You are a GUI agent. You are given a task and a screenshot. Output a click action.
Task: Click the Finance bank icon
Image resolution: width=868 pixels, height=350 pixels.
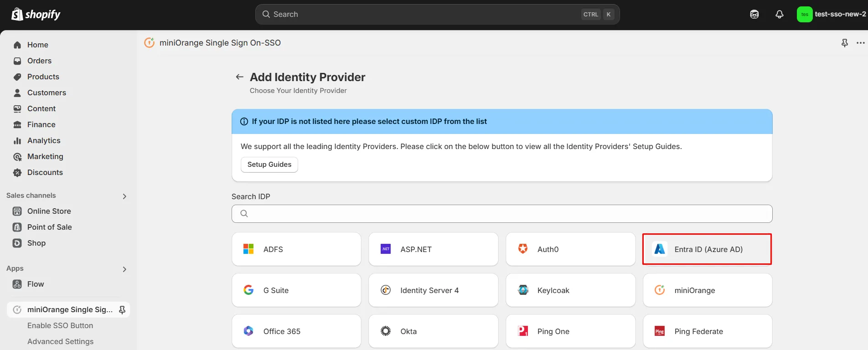tap(17, 124)
